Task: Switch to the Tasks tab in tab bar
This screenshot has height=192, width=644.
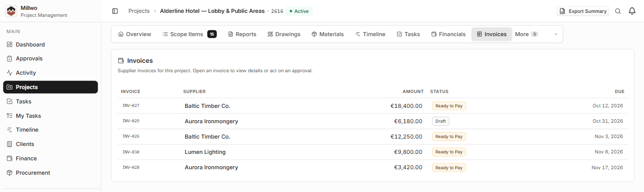Action: tap(408, 34)
